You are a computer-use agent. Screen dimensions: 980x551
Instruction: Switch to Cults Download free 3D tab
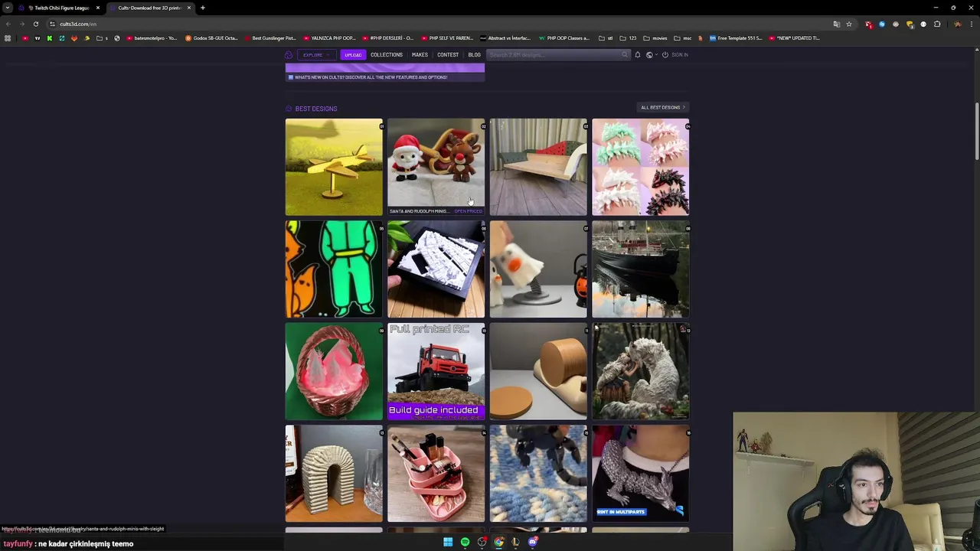(149, 8)
